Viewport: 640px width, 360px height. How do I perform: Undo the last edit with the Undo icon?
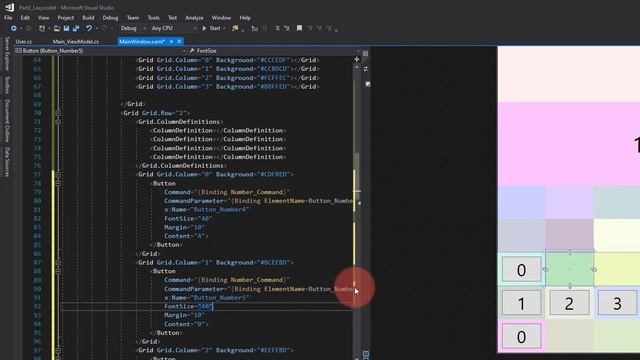89,28
